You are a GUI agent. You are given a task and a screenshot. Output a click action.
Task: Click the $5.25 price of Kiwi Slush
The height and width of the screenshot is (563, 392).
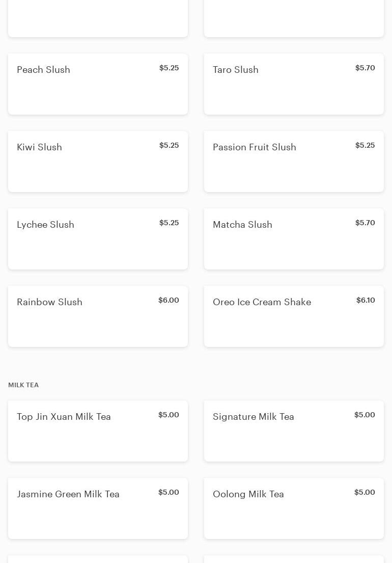(x=169, y=145)
